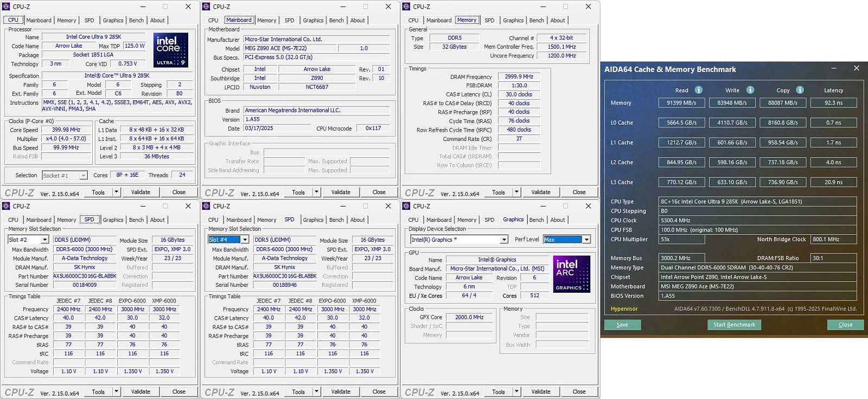Viewport: 868px width, 399px height.
Task: Switch to About tab in the Mainboard-tab window
Action: pyautogui.click(x=358, y=20)
